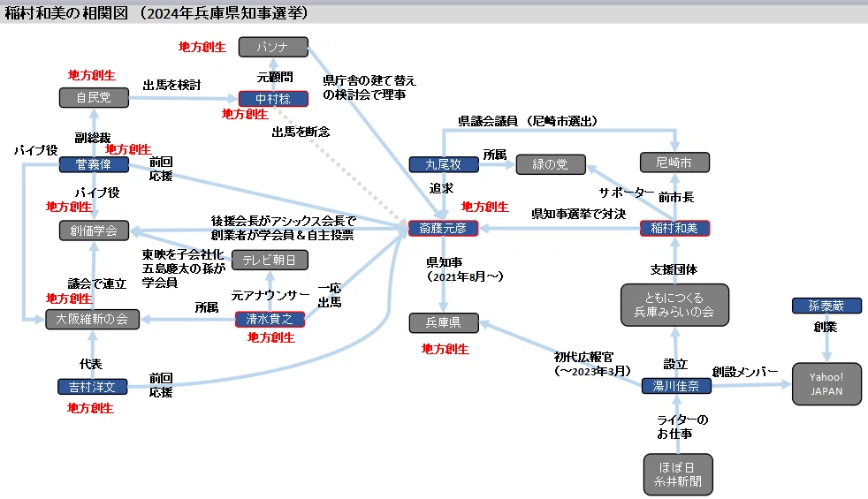Select the ともにつくる兵庫みらいの会 box

pos(674,305)
